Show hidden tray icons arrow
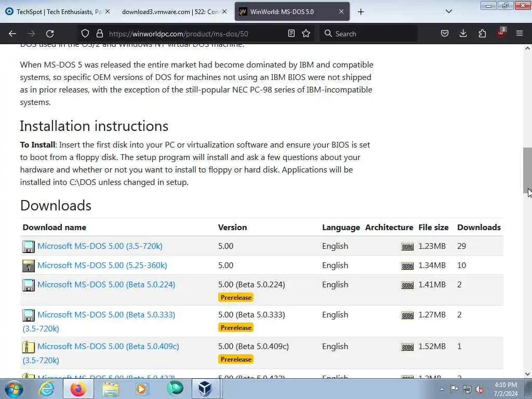The width and height of the screenshot is (532, 399). pyautogui.click(x=442, y=390)
